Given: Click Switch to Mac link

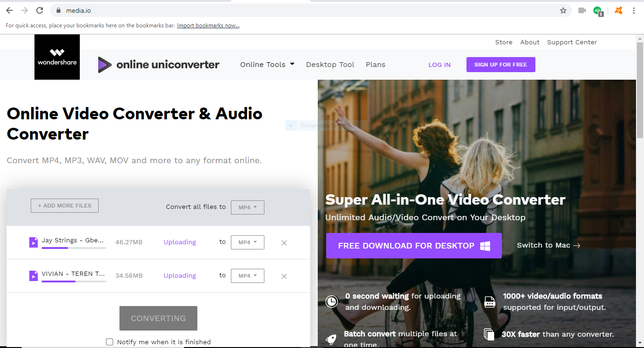Looking at the screenshot, I should tap(548, 245).
